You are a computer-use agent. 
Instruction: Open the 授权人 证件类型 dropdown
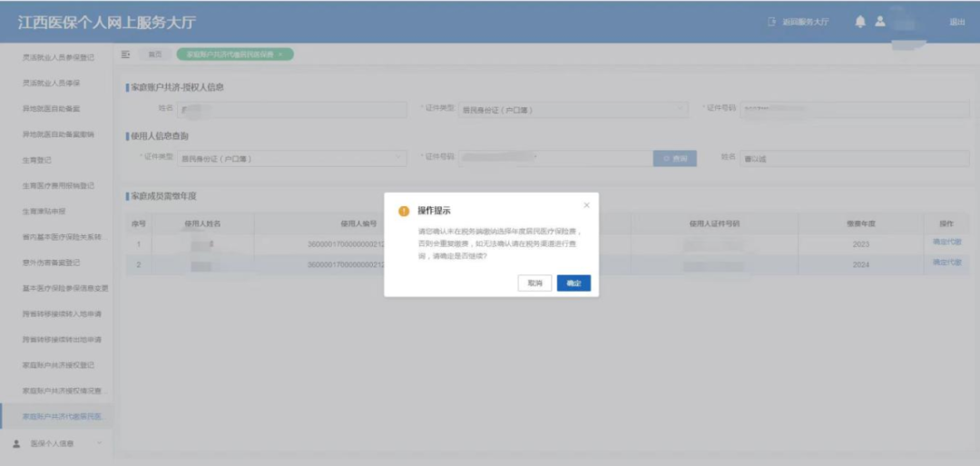click(x=573, y=109)
